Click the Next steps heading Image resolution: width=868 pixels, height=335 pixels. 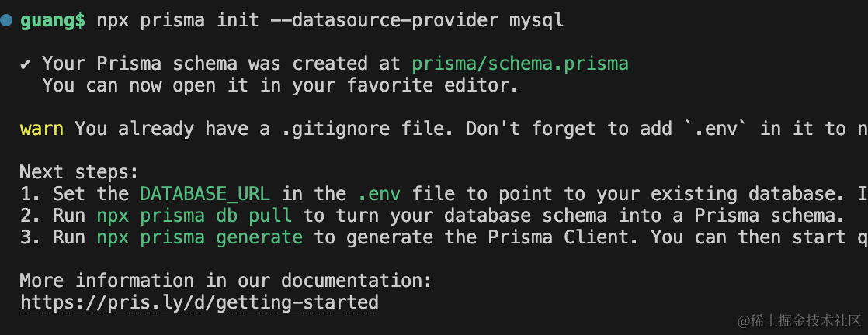click(x=79, y=172)
